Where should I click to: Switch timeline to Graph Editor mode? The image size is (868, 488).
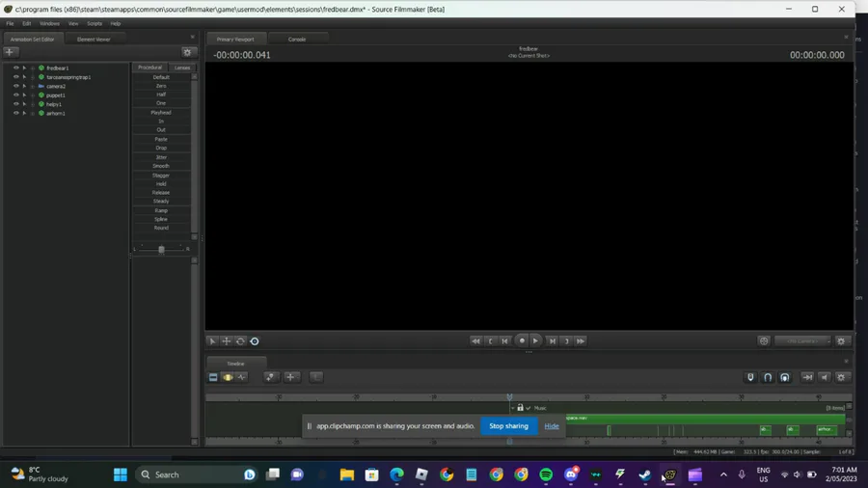(x=242, y=377)
